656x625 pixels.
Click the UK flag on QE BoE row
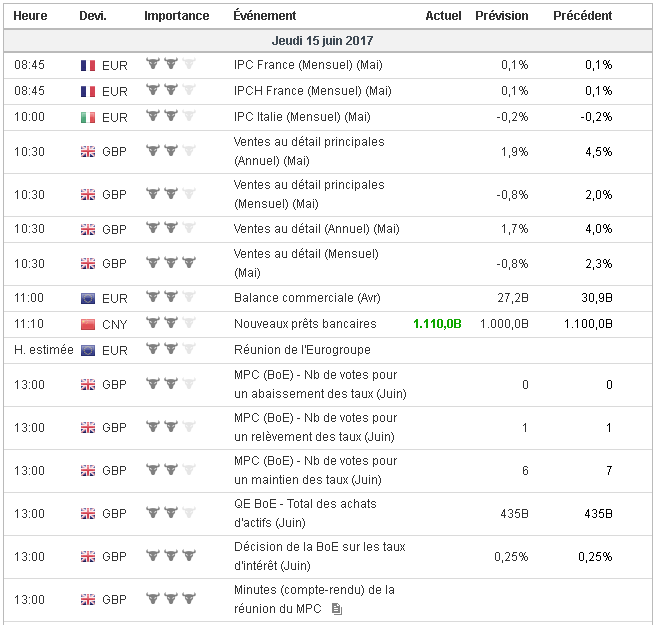(x=88, y=514)
